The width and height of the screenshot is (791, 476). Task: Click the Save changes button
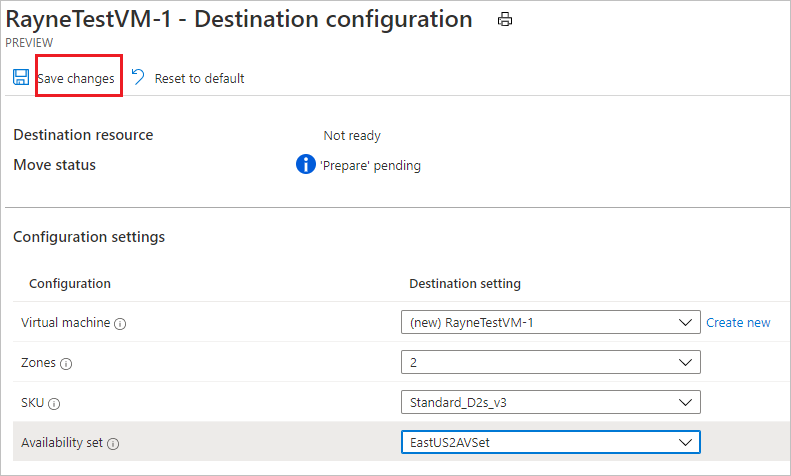76,78
